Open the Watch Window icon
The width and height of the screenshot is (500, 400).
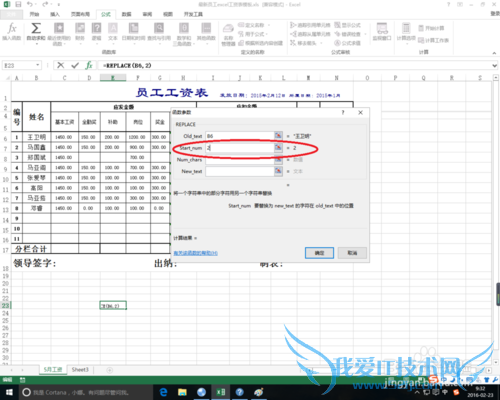382,28
